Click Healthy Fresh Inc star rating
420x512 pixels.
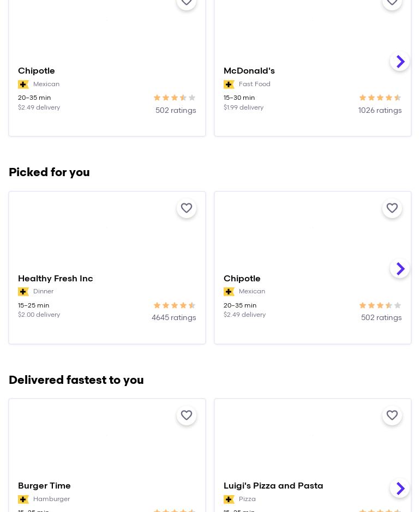[x=175, y=306]
